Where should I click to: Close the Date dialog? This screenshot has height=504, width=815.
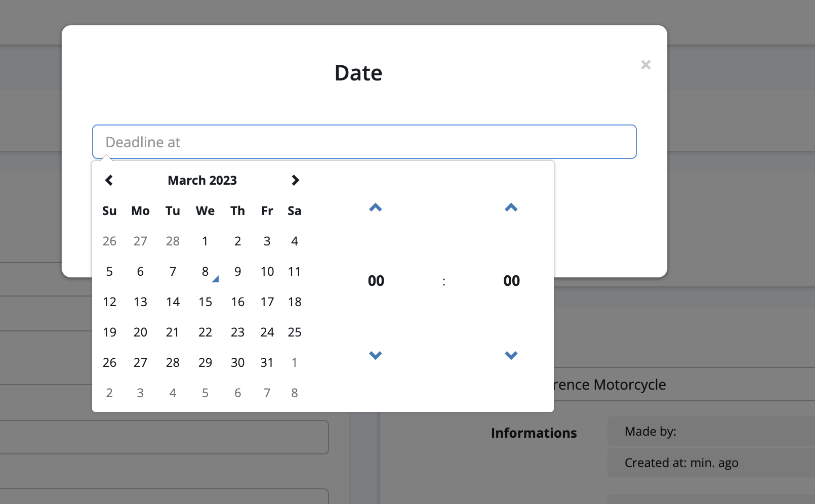coord(645,65)
